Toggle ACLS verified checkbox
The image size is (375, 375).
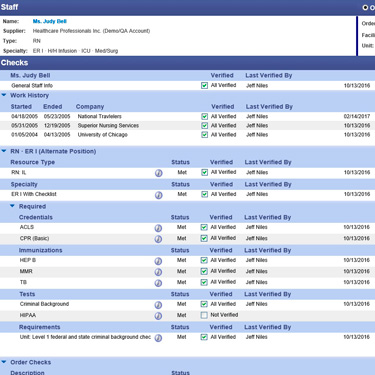tap(204, 227)
